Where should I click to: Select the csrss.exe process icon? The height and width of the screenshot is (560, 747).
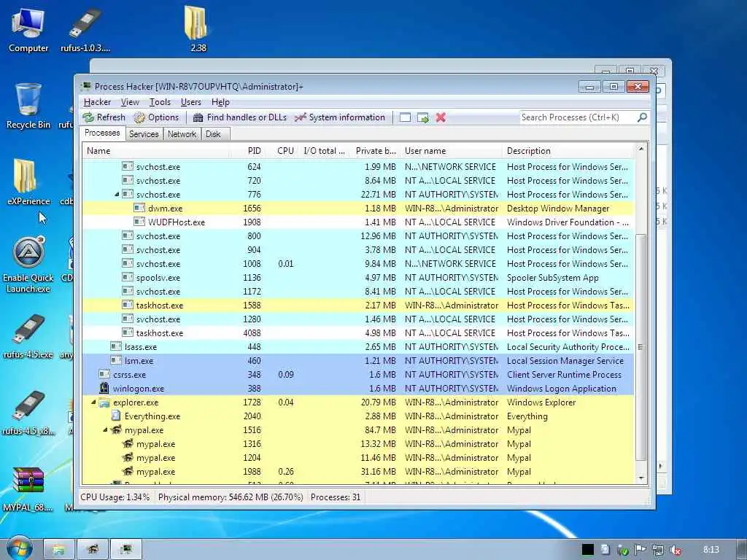104,374
